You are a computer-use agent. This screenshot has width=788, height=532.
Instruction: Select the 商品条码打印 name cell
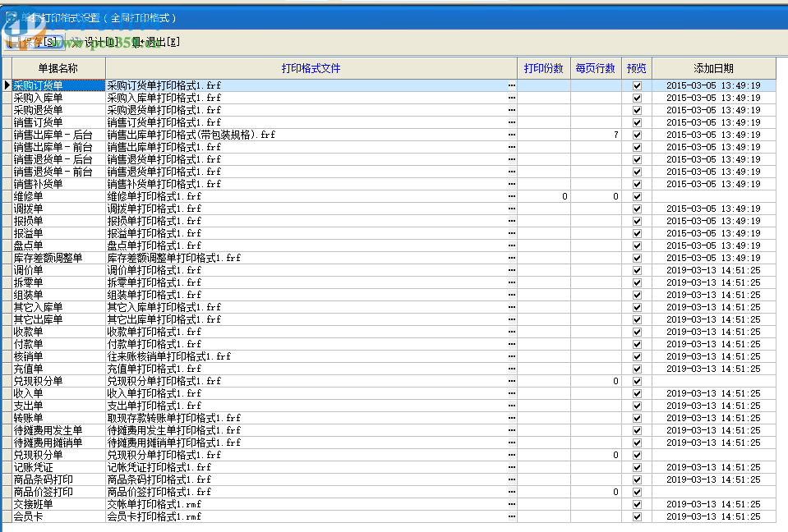tap(59, 479)
